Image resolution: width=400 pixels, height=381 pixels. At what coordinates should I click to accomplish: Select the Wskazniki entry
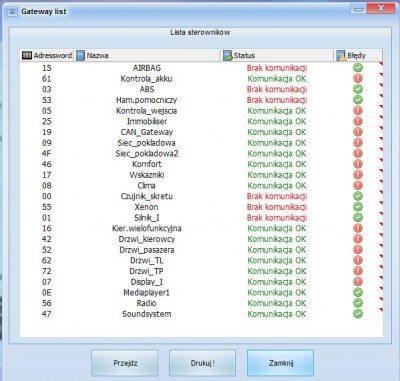click(147, 175)
